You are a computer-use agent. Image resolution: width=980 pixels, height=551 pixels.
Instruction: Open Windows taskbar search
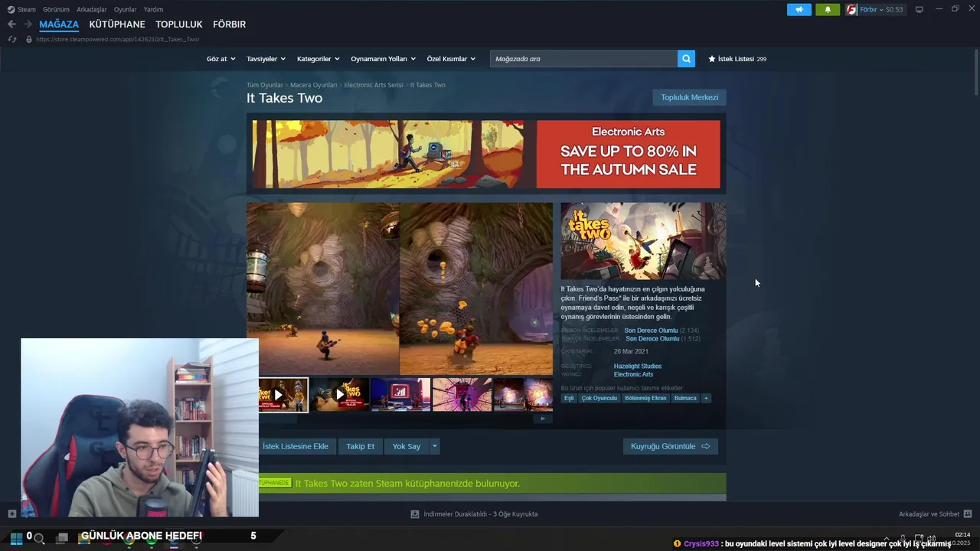(x=39, y=539)
